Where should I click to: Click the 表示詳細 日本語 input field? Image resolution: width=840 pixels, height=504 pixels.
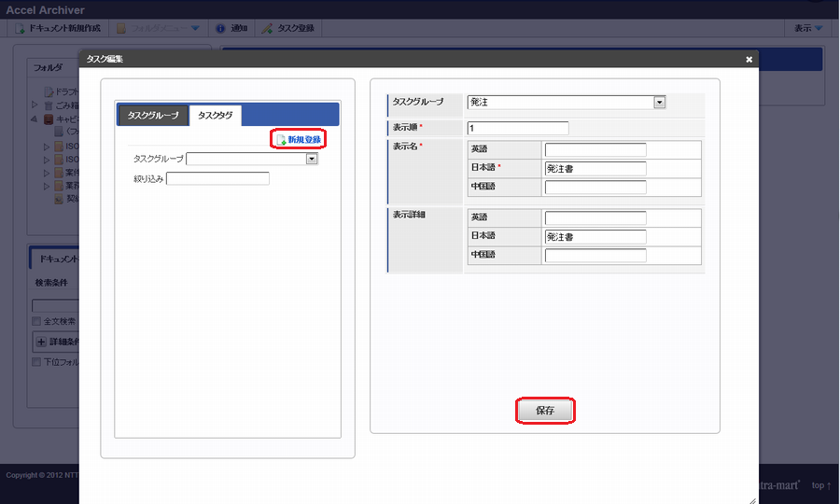coord(595,236)
